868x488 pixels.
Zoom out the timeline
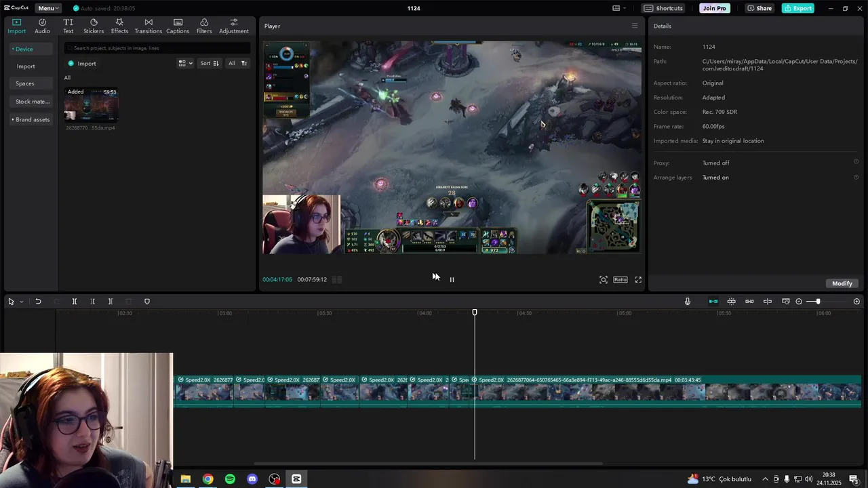[799, 302]
